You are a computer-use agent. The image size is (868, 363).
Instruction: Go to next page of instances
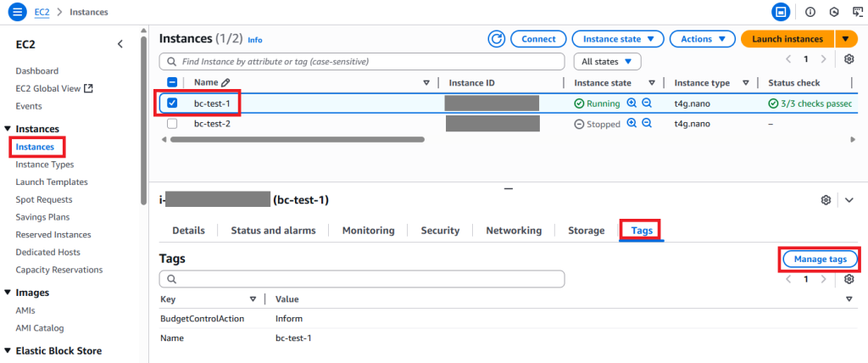click(x=823, y=59)
